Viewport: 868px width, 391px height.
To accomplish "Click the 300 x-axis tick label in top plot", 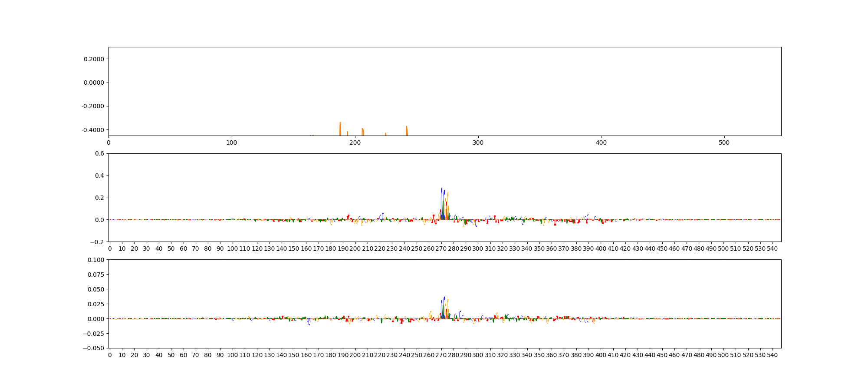I will point(478,142).
